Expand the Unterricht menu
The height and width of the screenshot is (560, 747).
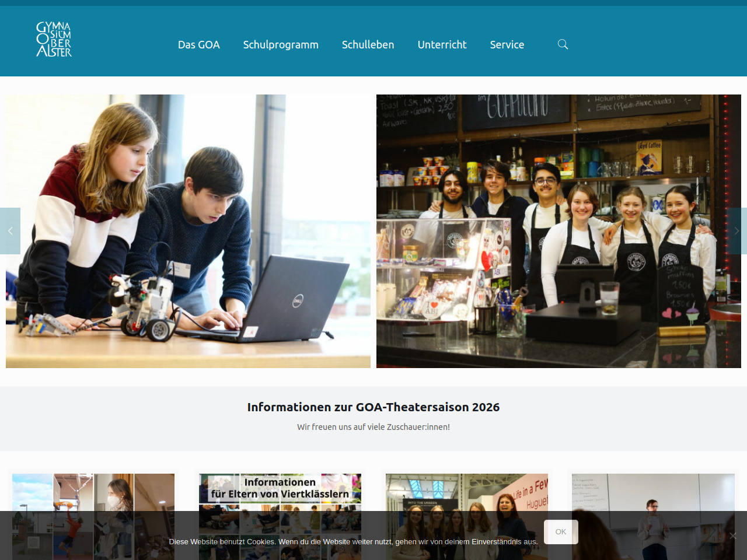click(442, 45)
